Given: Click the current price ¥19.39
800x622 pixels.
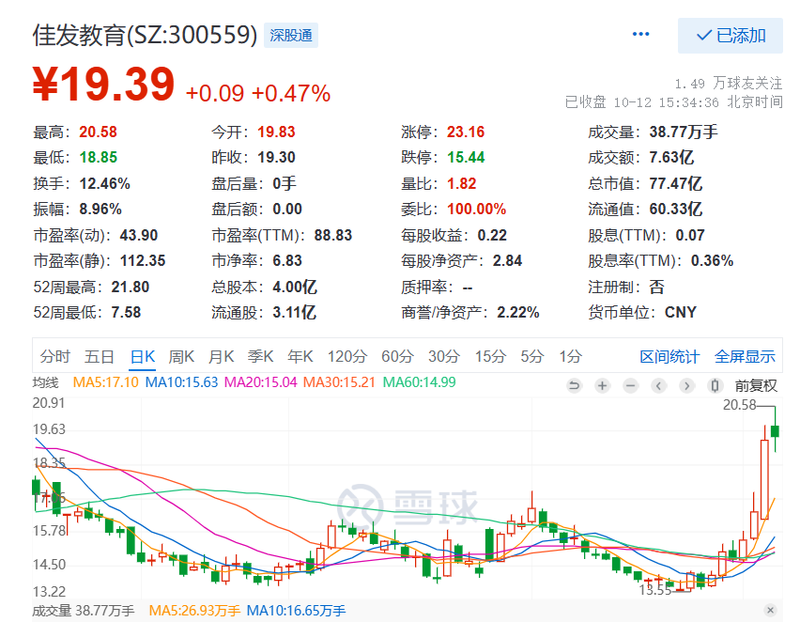Looking at the screenshot, I should (x=104, y=84).
